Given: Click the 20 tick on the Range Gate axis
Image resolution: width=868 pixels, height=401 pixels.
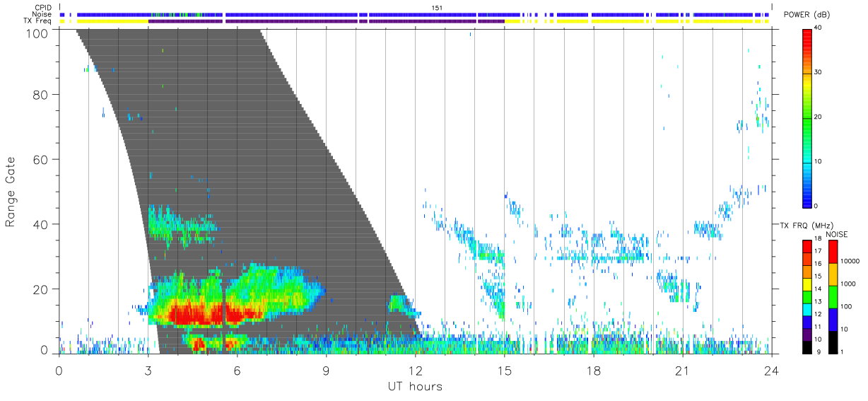Looking at the screenshot, I should 42,289.
